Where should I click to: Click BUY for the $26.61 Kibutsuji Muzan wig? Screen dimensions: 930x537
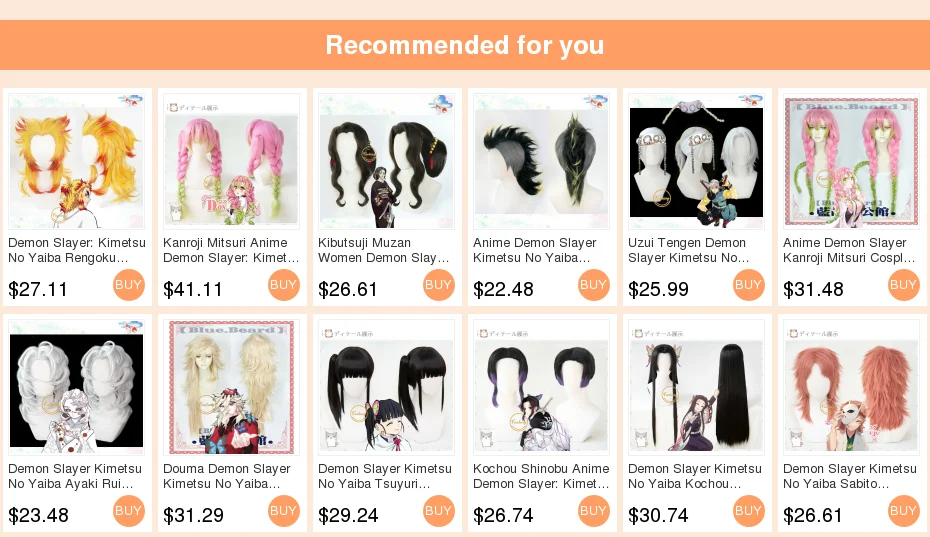tap(439, 285)
